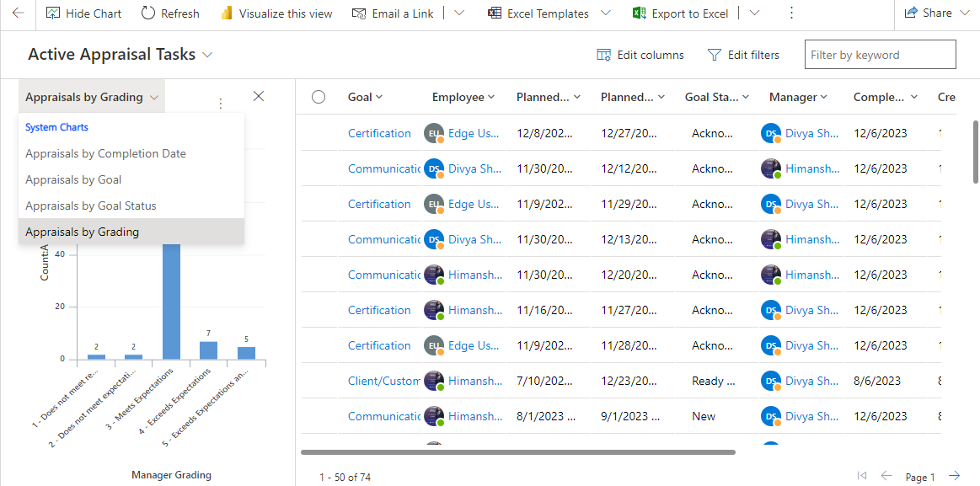This screenshot has width=980, height=486.
Task: Expand the Excel Templates dropdown arrow
Action: [606, 13]
